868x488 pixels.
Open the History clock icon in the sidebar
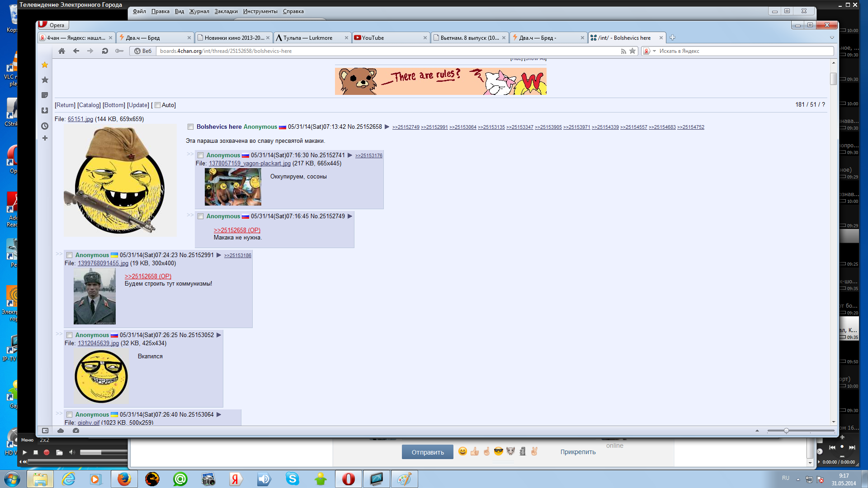point(45,126)
